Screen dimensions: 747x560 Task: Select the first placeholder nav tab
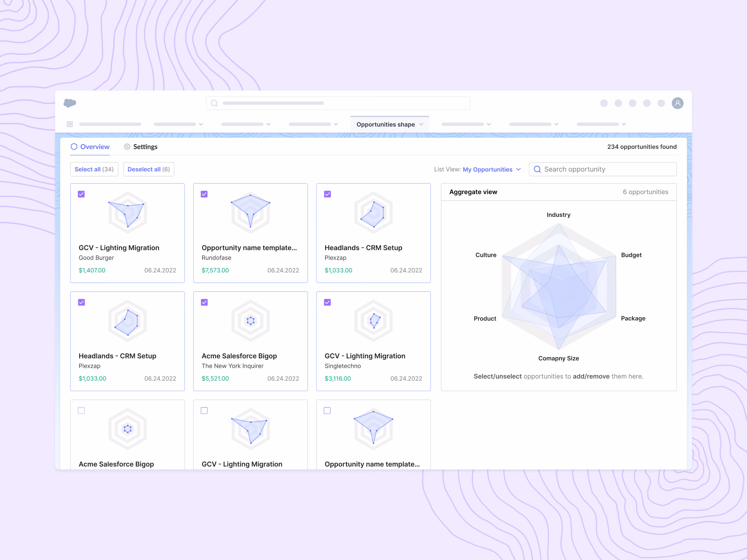110,124
